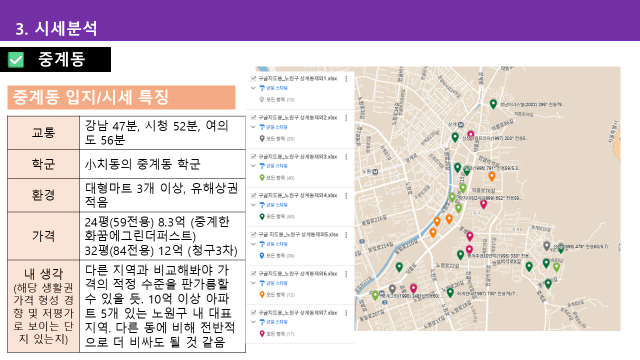Uncheck the 상계동제외4.xlsx layer checkbox

coord(253,196)
